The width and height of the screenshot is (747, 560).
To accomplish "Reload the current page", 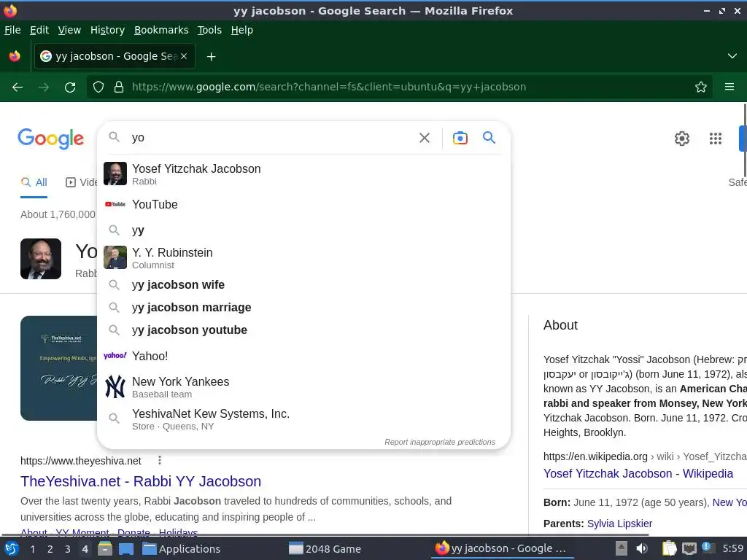I will tap(70, 87).
